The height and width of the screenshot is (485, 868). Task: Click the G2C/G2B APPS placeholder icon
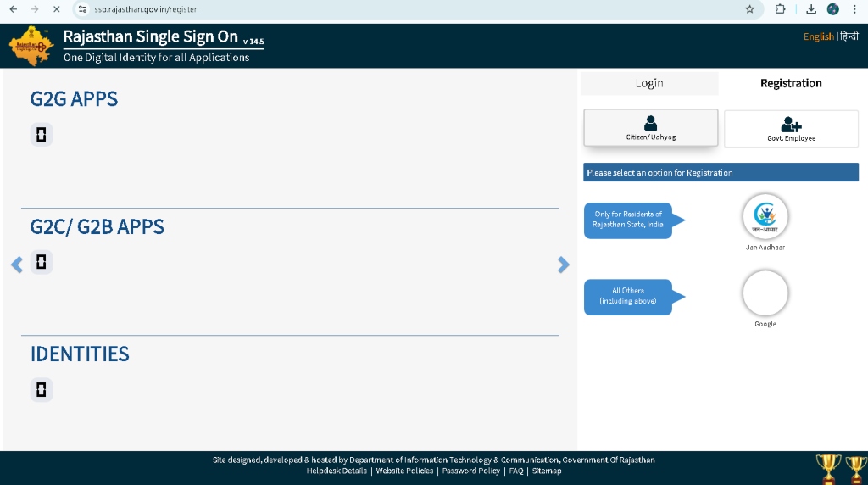(x=41, y=262)
